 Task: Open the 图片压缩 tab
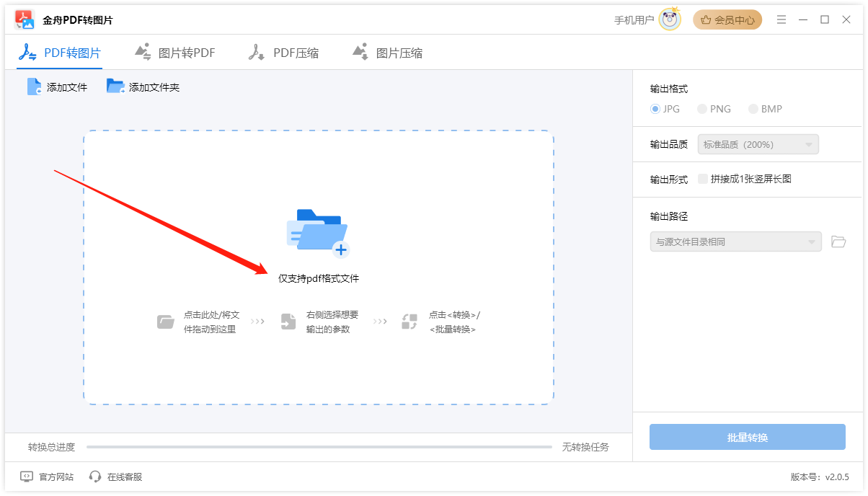coord(387,53)
